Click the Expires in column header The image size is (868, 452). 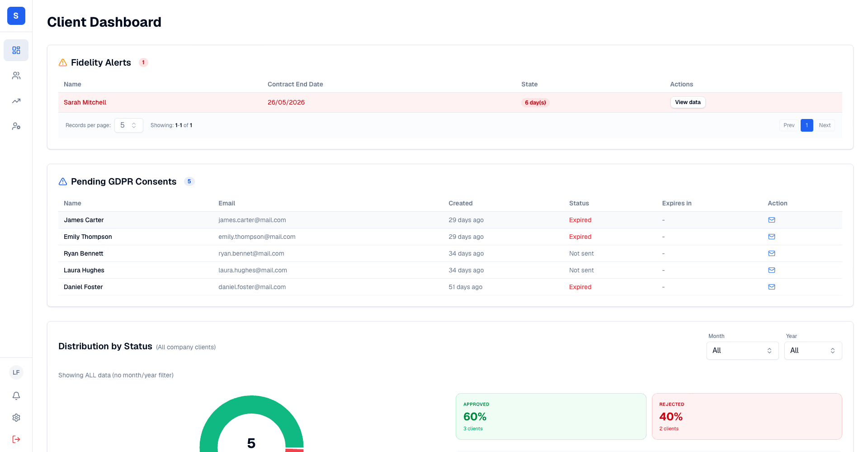[677, 203]
